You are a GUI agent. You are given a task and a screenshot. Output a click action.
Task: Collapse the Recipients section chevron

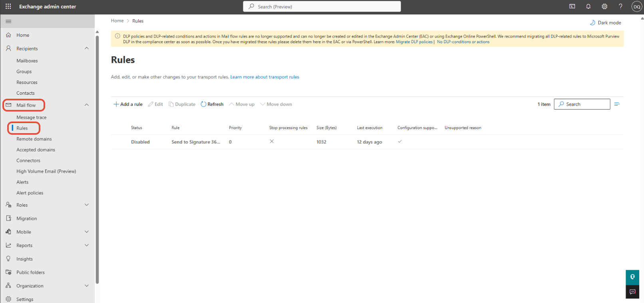[x=87, y=48]
